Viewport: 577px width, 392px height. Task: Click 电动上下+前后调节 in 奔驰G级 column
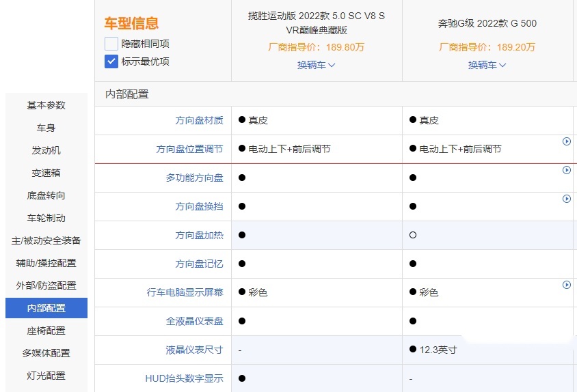point(460,149)
